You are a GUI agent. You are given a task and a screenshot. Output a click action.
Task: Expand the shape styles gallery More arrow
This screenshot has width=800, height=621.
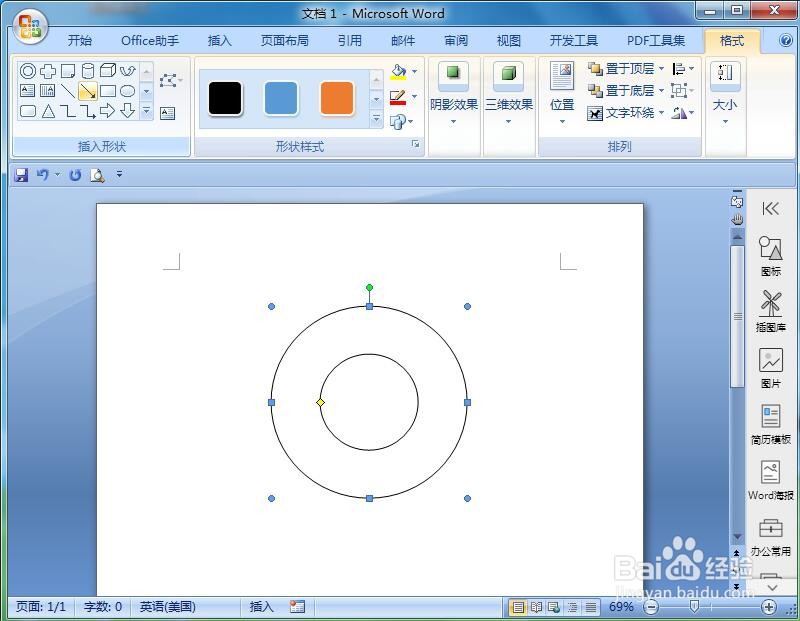tap(376, 119)
